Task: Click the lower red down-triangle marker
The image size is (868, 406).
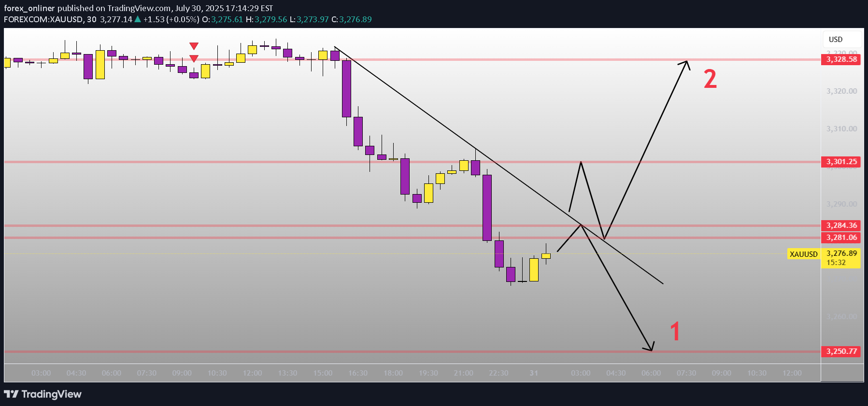Action: coord(194,59)
